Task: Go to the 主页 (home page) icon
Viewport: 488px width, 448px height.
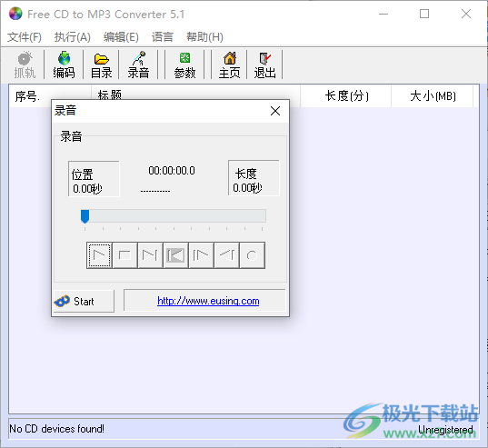Action: point(229,65)
